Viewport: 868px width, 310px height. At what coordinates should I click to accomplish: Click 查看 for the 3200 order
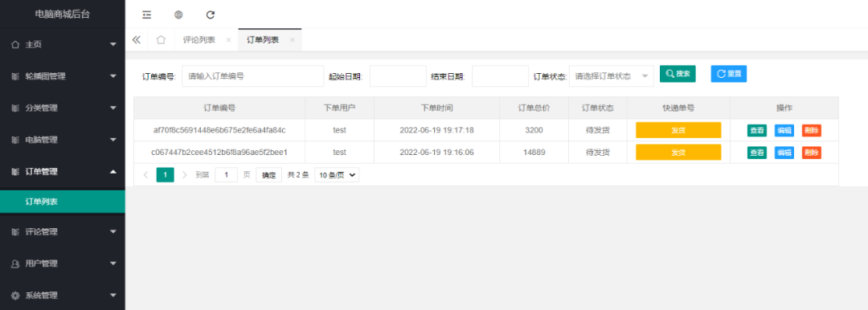757,131
